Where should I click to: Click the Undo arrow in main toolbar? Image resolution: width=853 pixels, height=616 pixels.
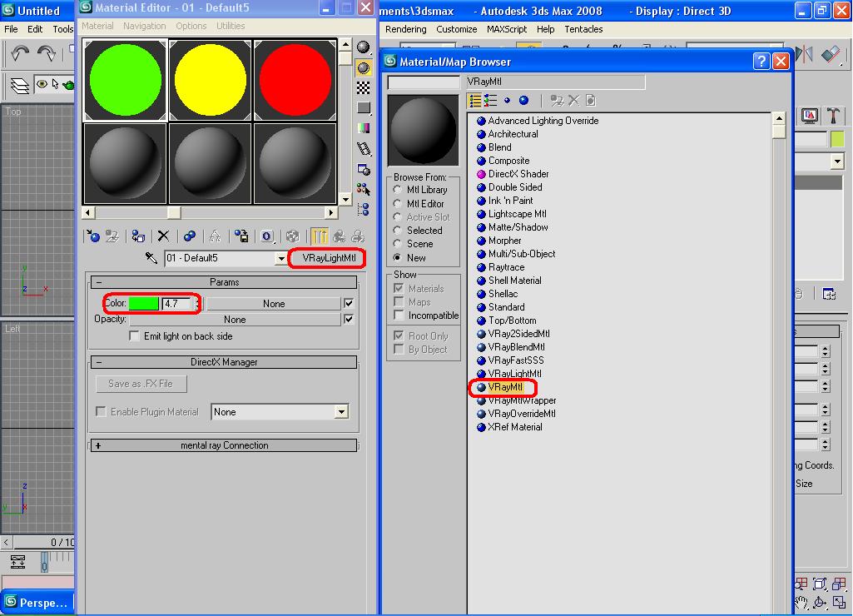click(20, 53)
